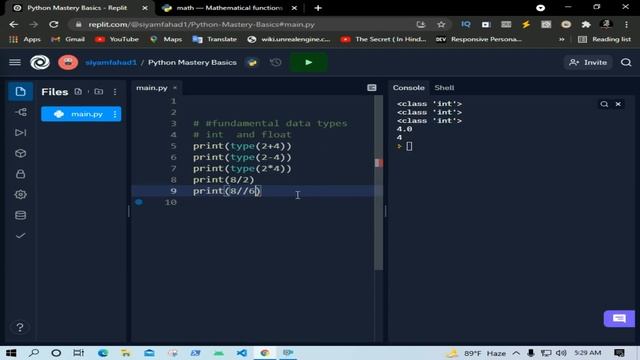Screen dimensions: 640x360
Task: Open the Apps bookmark shortcut
Action: (x=25, y=39)
